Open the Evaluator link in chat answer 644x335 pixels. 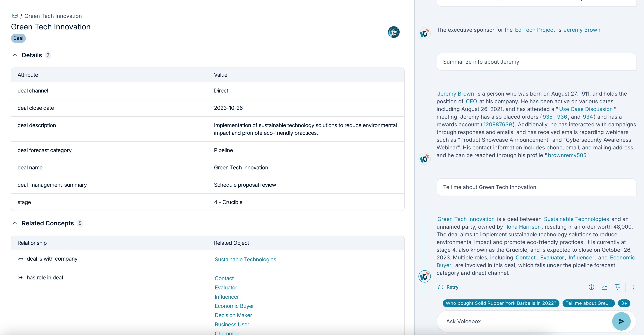552,257
